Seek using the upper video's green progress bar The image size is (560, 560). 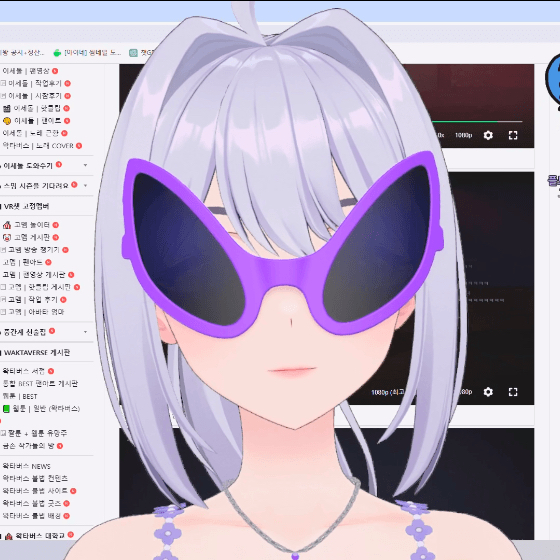tap(477, 122)
